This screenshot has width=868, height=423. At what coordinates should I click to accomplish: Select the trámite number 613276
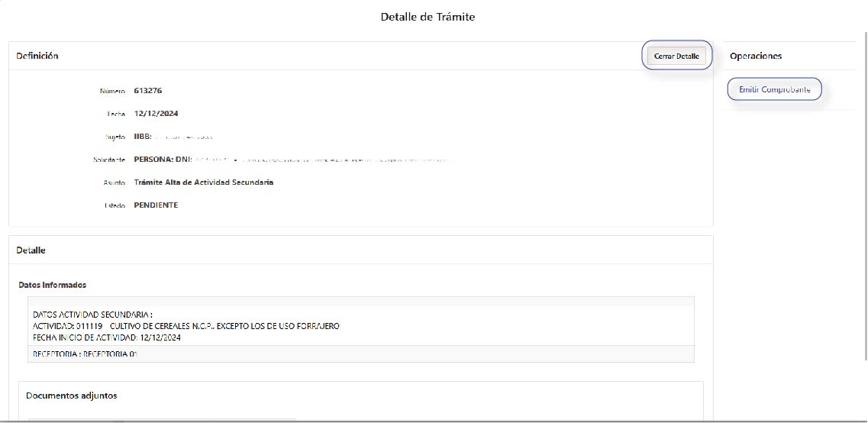pos(147,91)
